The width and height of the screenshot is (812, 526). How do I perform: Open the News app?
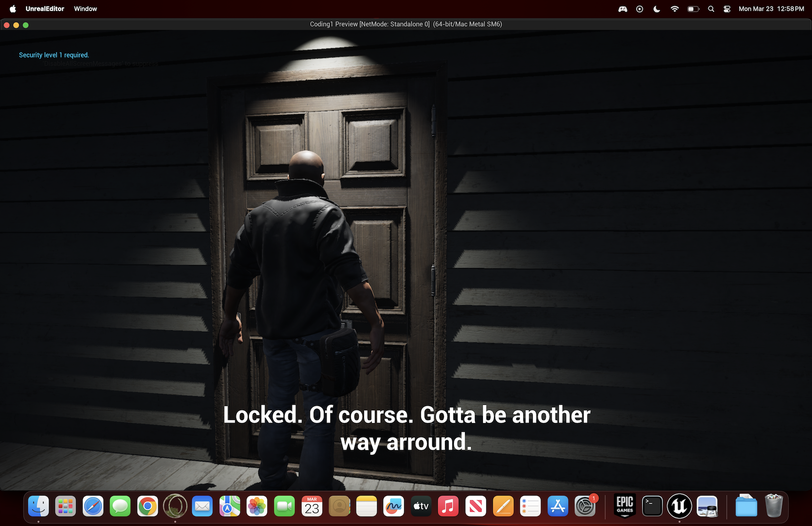[x=476, y=507]
